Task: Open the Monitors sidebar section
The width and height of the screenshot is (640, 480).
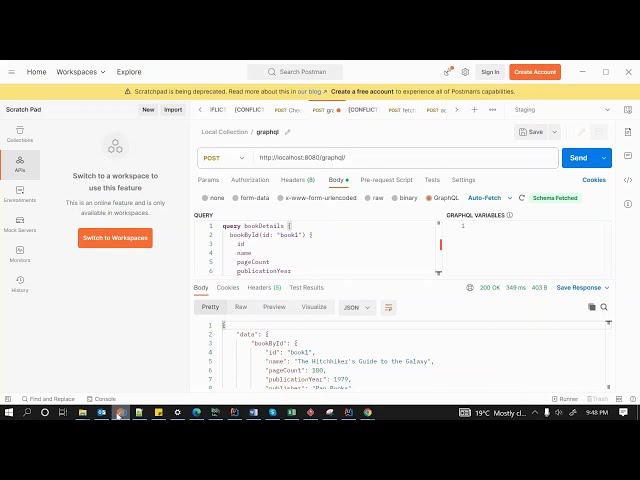Action: pyautogui.click(x=20, y=254)
